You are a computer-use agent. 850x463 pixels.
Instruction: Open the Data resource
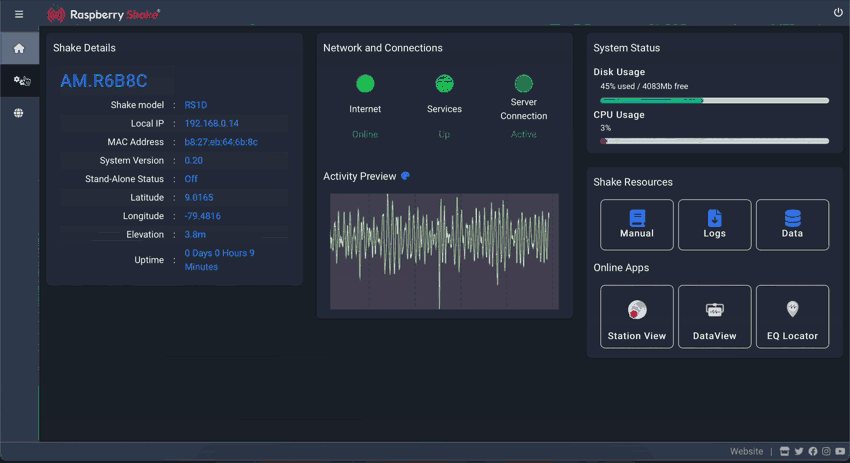point(792,224)
